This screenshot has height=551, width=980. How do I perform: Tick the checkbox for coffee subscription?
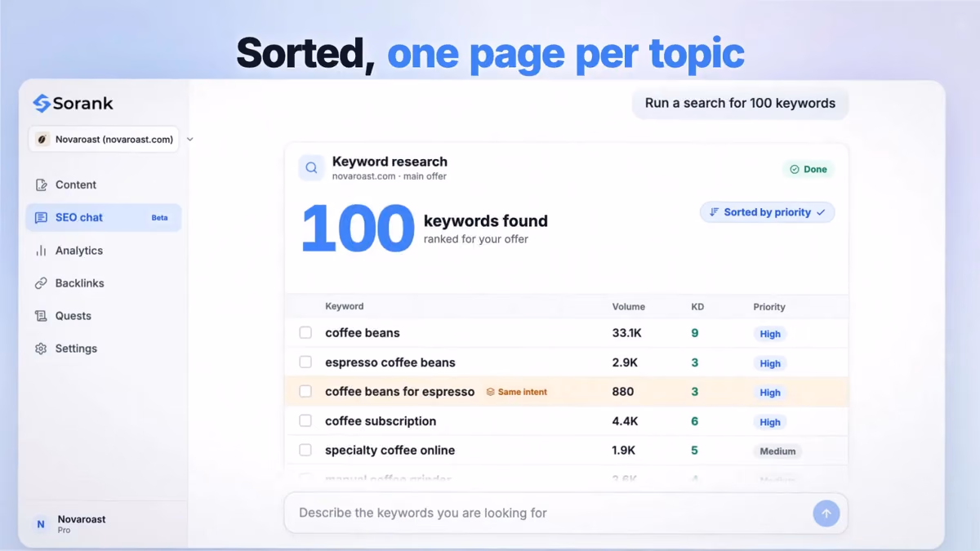pos(305,421)
